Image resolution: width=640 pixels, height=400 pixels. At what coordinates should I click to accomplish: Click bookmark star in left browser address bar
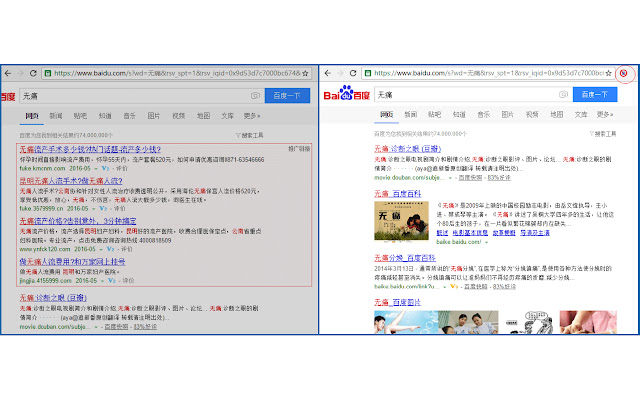304,73
